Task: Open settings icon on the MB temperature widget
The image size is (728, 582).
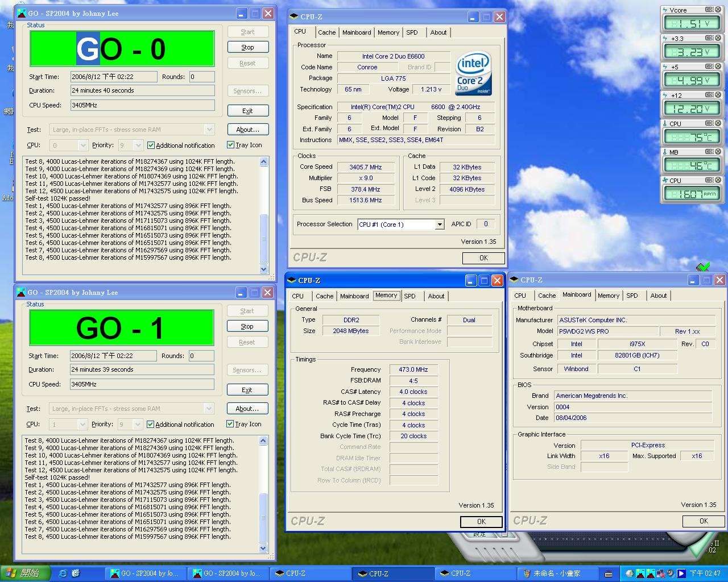Action: click(x=709, y=152)
